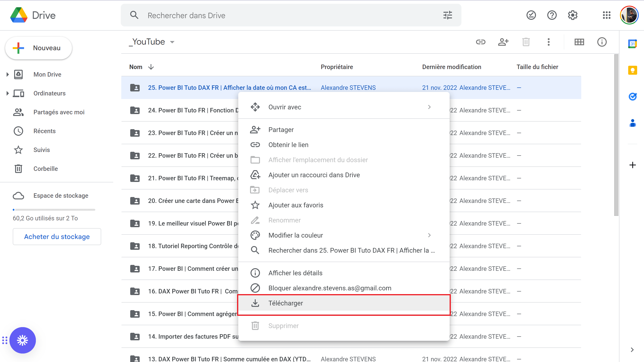This screenshot has width=644, height=362.
Task: Switch to grid layout view
Action: (579, 42)
